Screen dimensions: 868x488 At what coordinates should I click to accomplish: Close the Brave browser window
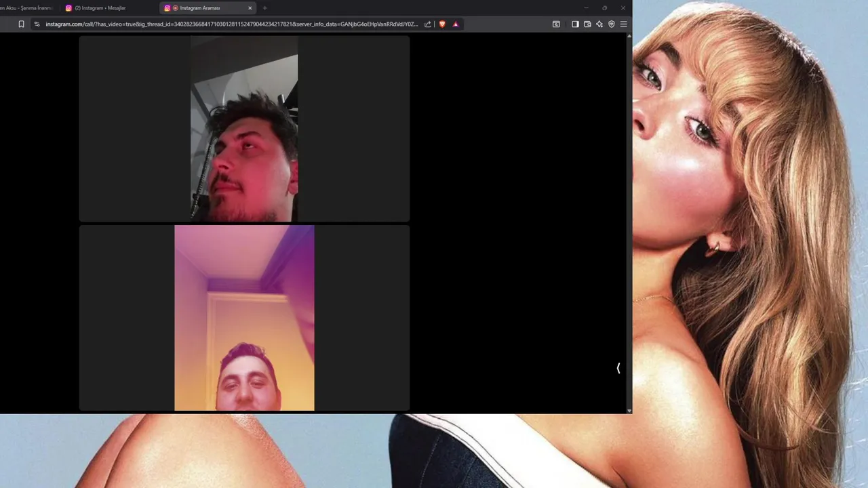623,8
